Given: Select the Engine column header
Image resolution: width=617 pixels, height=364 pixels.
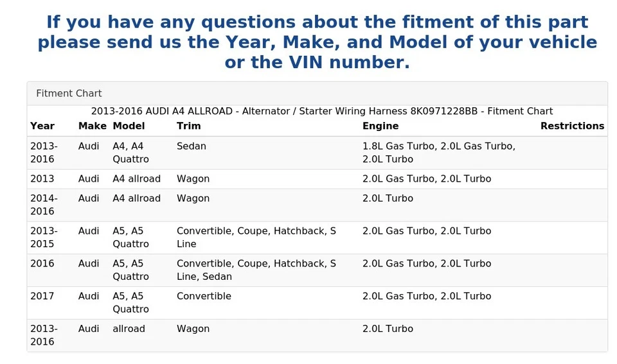Looking at the screenshot, I should pyautogui.click(x=380, y=126).
